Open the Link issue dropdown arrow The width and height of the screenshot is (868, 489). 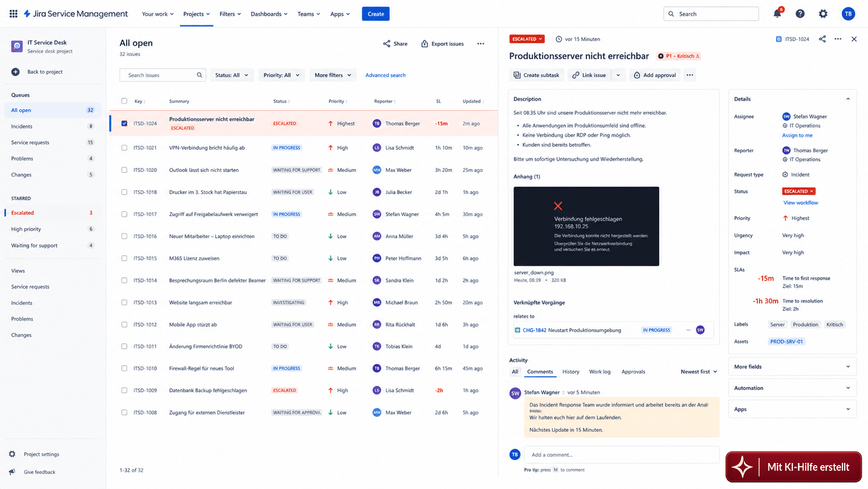click(x=618, y=75)
